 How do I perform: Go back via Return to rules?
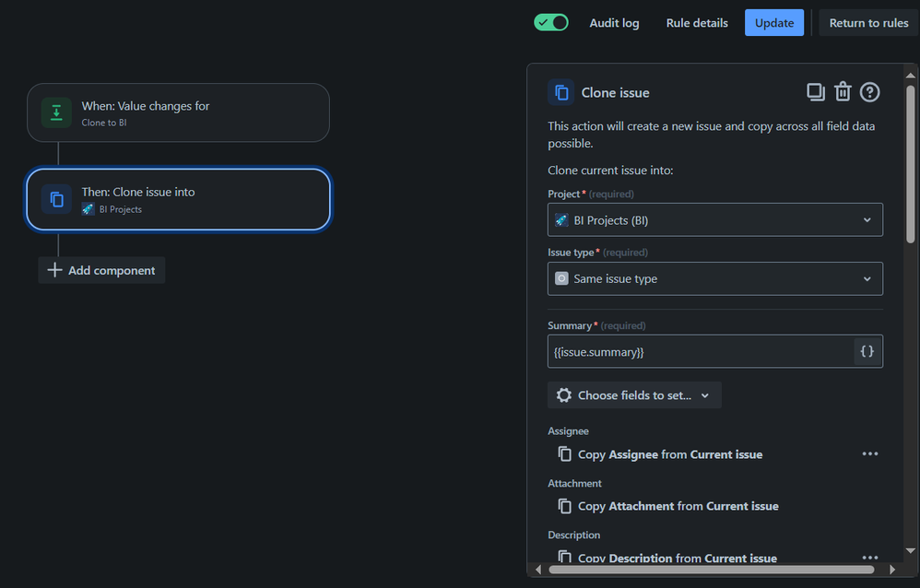coord(868,23)
